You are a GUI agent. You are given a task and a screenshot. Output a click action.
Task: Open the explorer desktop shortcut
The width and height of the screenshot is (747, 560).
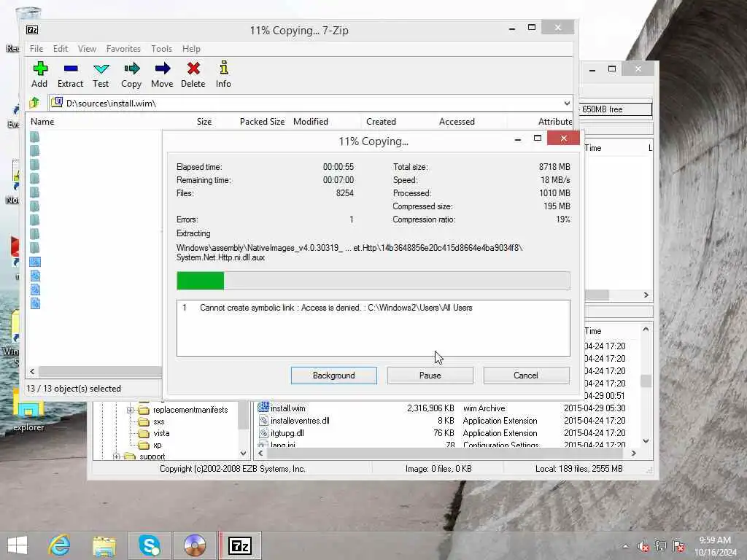[x=28, y=412]
